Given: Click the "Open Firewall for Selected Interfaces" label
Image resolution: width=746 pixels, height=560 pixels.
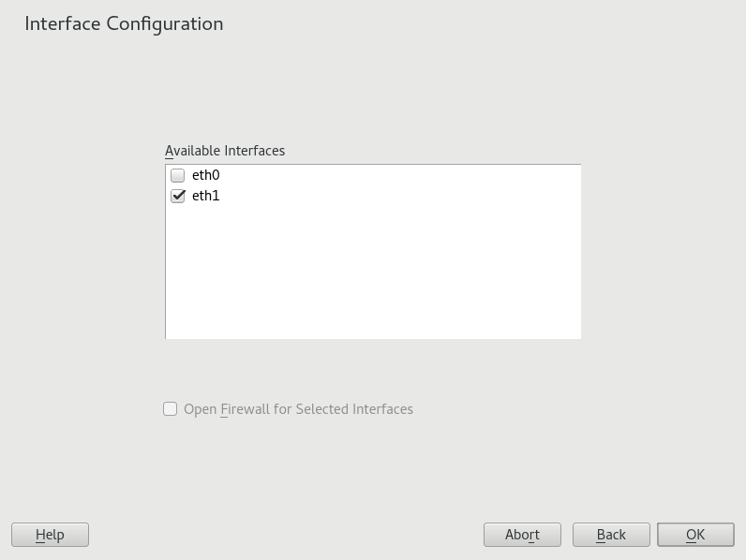Looking at the screenshot, I should pos(298,409).
